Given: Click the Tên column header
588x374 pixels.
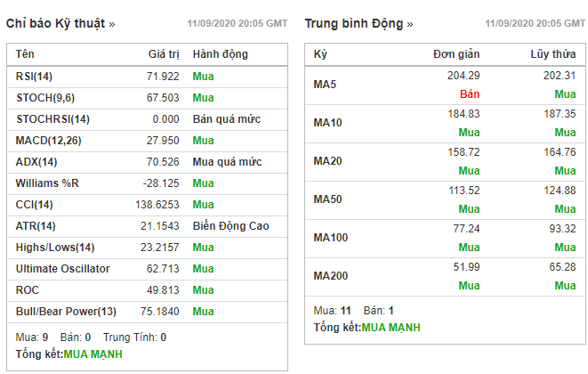Looking at the screenshot, I should pos(26,54).
